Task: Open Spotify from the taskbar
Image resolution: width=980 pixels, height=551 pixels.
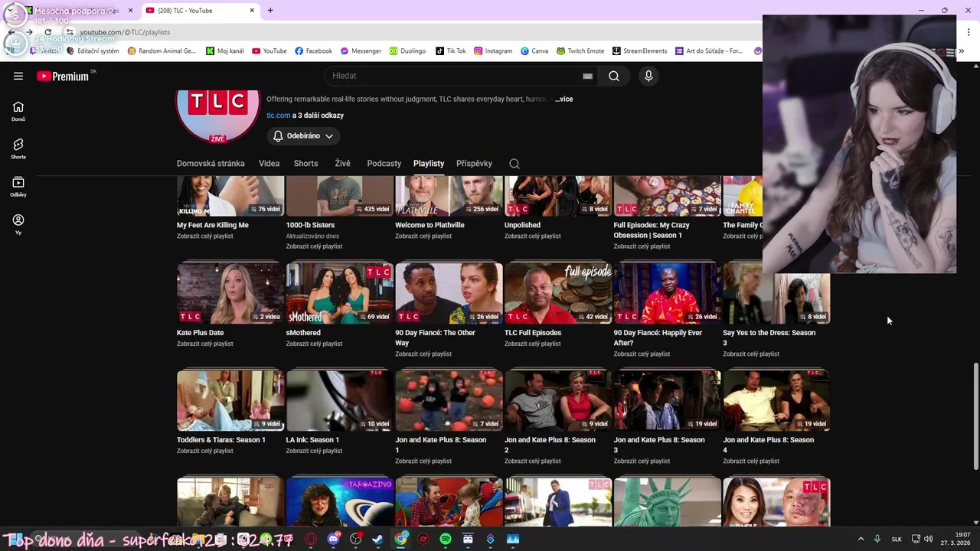Action: pyautogui.click(x=446, y=539)
